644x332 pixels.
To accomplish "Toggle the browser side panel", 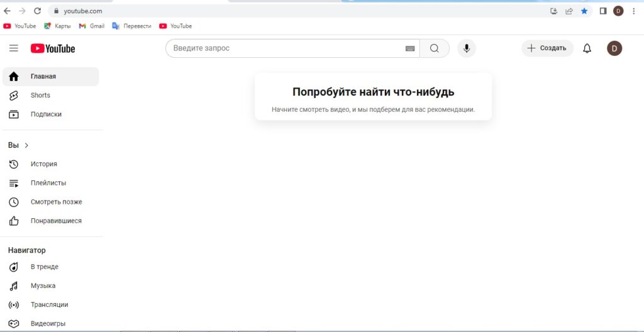I will [602, 11].
